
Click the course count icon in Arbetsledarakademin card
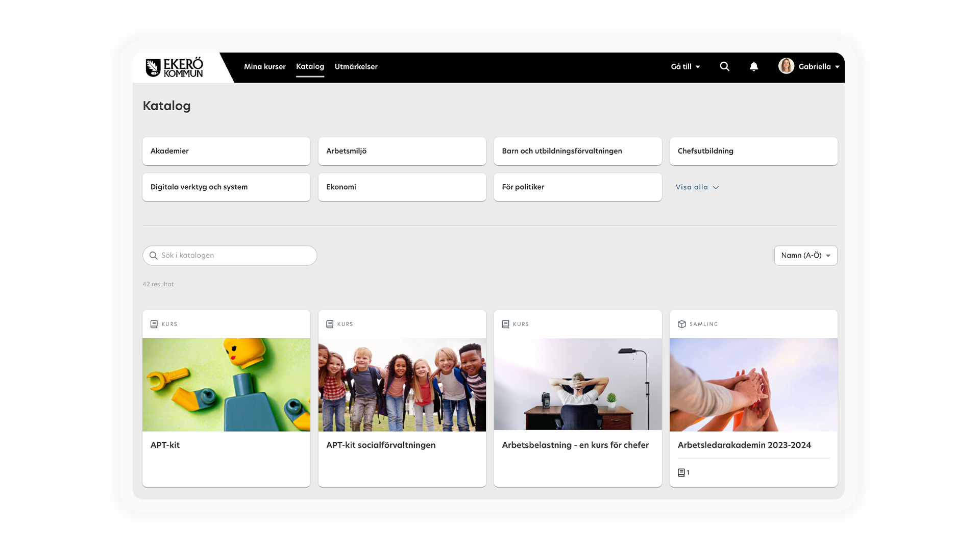681,472
